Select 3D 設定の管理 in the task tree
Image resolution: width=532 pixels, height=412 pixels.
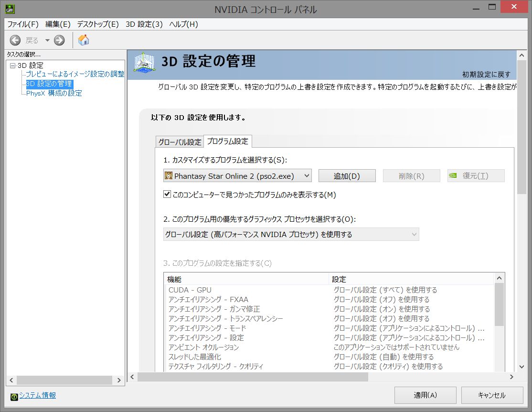[x=50, y=84]
